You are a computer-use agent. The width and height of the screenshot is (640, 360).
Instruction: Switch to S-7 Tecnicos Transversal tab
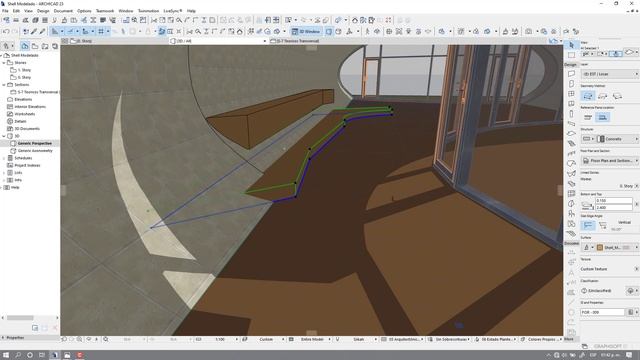(x=298, y=41)
